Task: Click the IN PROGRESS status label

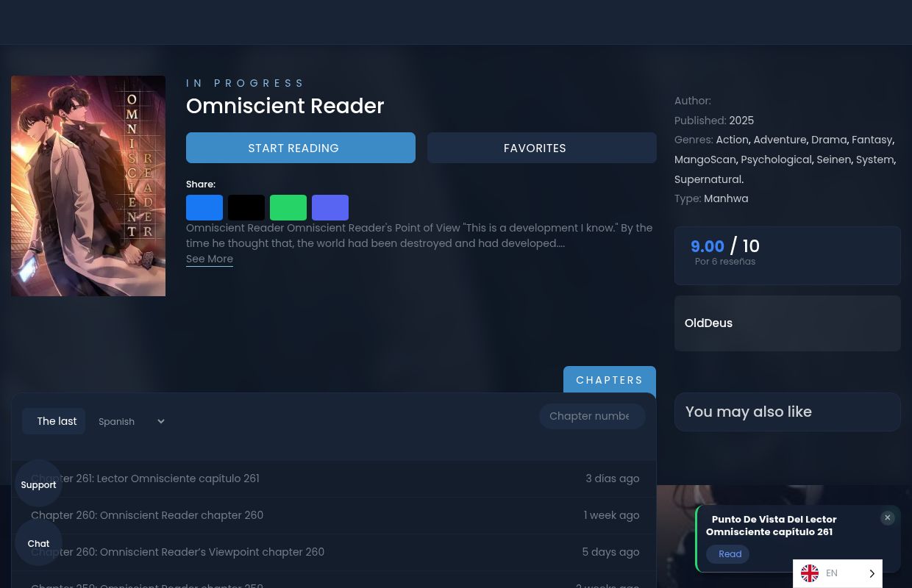Action: 246,83
